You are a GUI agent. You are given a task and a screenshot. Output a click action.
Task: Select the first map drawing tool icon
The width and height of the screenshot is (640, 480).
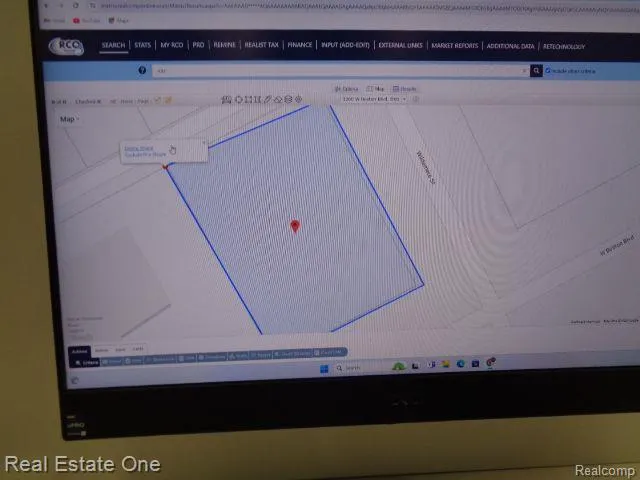coord(227,99)
